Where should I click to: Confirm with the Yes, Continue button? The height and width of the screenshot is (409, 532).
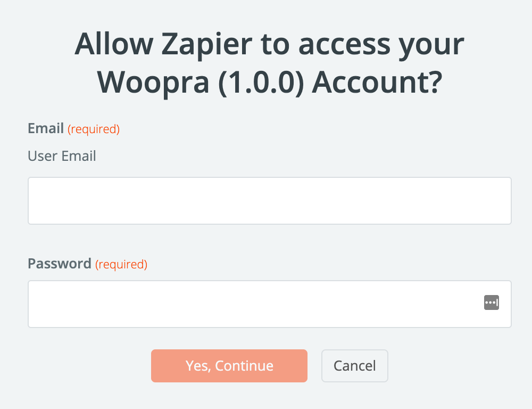point(229,366)
